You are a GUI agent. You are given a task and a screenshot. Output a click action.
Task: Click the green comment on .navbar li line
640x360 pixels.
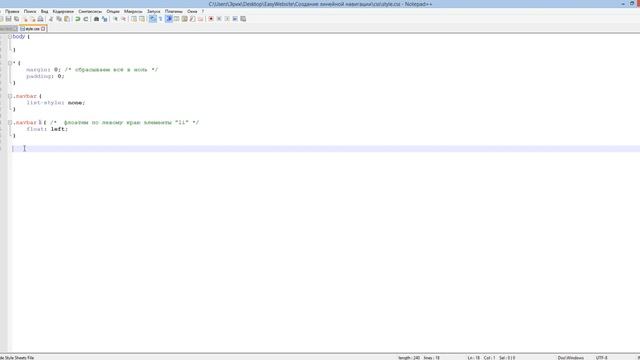pos(124,122)
